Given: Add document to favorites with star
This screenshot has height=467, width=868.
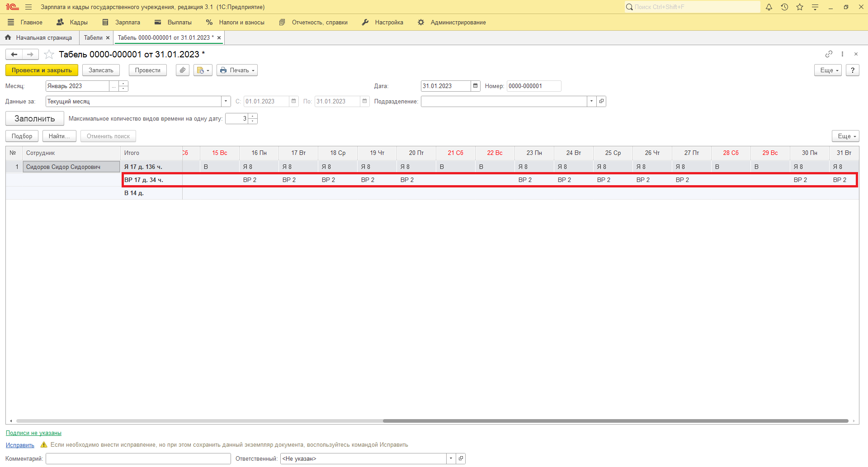Looking at the screenshot, I should click(x=49, y=55).
